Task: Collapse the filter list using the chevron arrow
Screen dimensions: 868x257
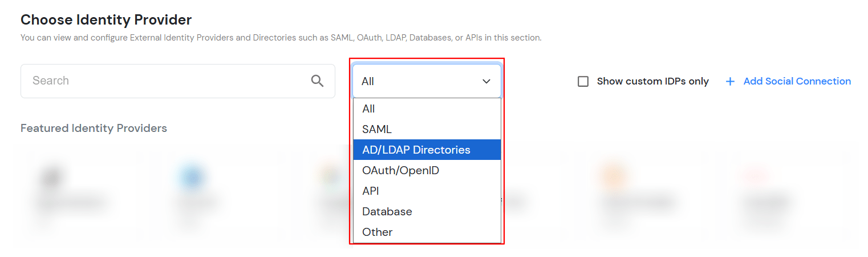Action: 486,82
